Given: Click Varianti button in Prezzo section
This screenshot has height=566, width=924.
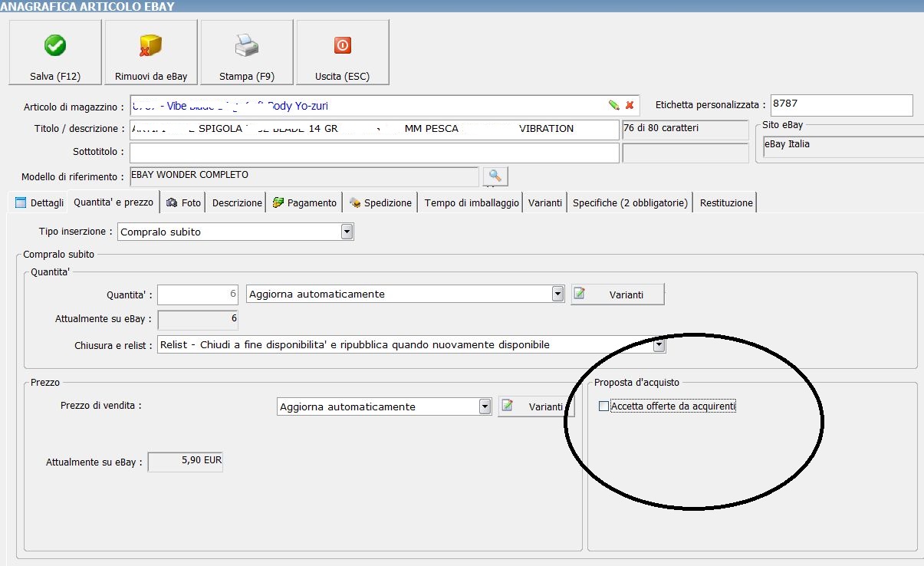Looking at the screenshot, I should [x=536, y=406].
